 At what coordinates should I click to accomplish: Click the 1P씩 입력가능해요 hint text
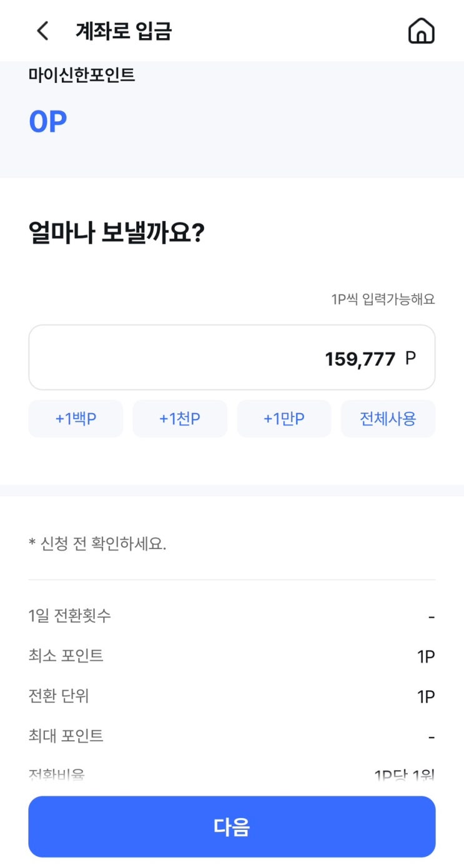tap(383, 300)
